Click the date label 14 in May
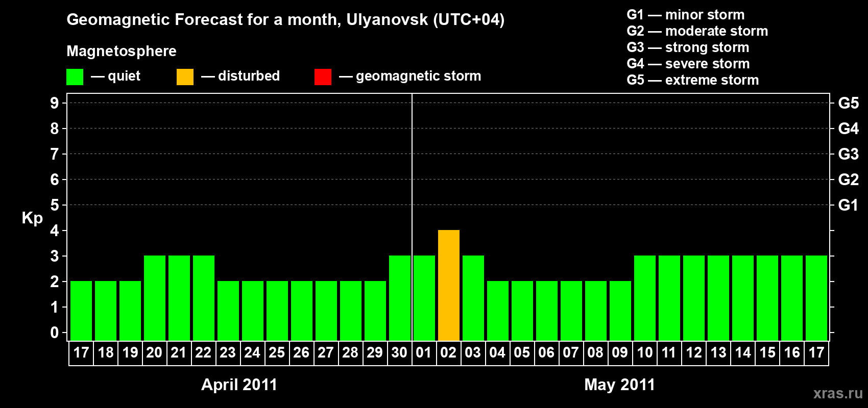Screen dimensions: 868x408 743,353
